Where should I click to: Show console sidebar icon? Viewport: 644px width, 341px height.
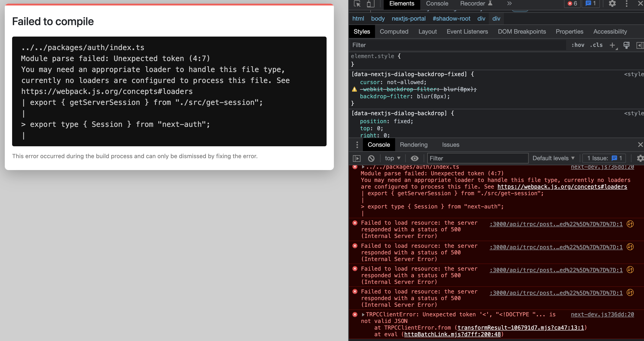coord(357,158)
